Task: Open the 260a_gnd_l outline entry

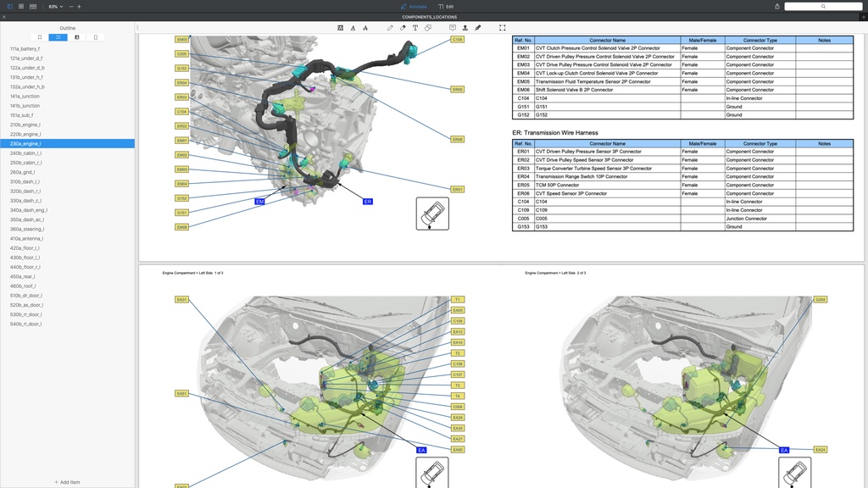Action: coord(25,172)
